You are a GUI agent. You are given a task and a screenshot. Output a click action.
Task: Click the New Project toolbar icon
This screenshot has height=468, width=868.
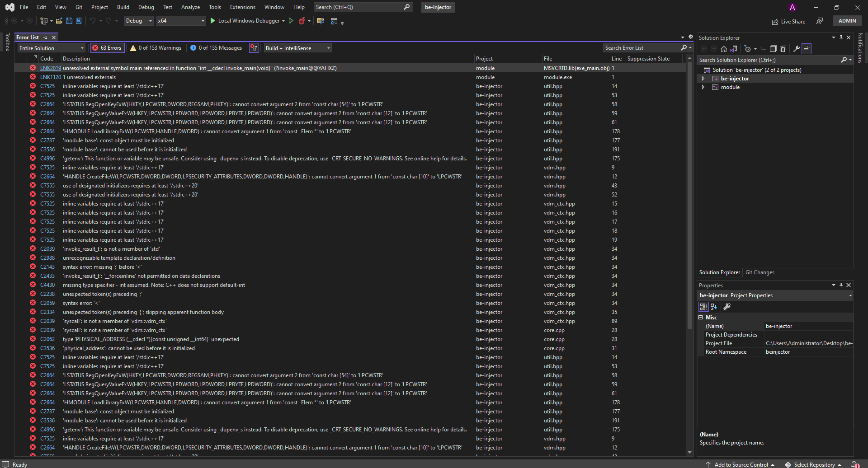point(44,21)
